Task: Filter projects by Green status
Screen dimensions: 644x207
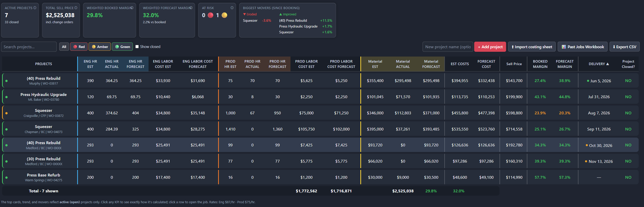Action: pyautogui.click(x=122, y=47)
